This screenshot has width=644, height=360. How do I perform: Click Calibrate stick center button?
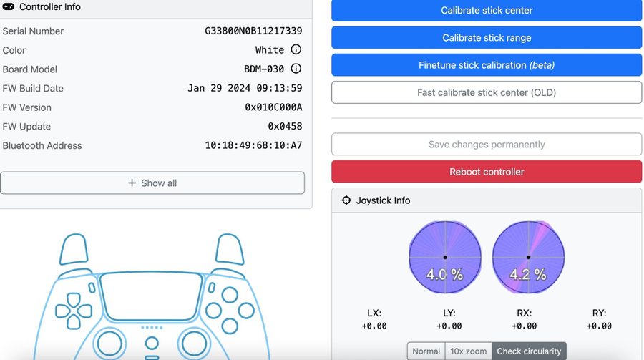tap(487, 10)
